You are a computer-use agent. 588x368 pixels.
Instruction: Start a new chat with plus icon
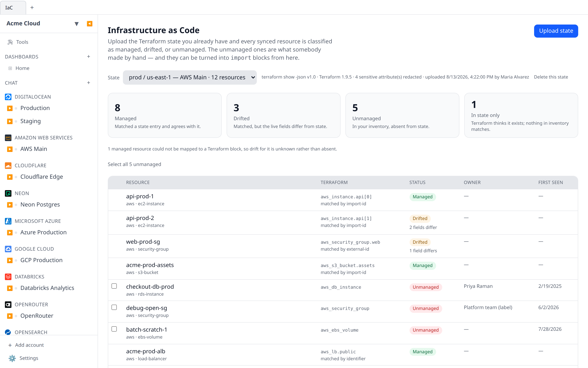(x=89, y=83)
